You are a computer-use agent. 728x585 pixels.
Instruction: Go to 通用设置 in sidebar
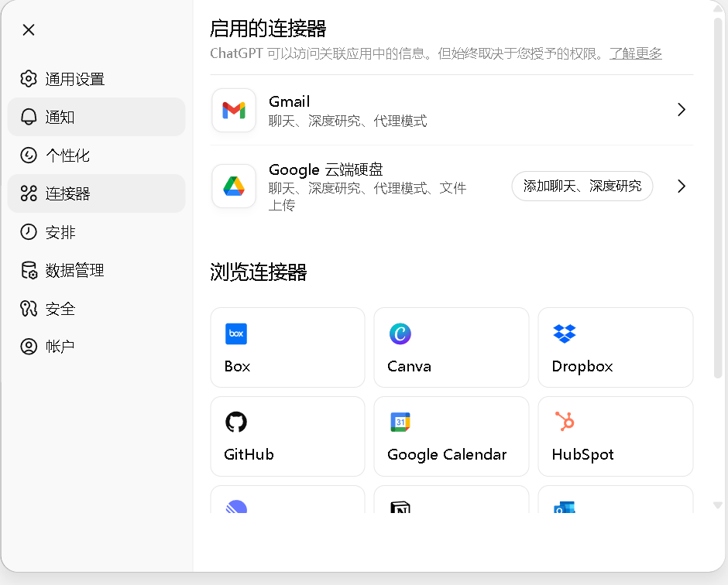74,79
